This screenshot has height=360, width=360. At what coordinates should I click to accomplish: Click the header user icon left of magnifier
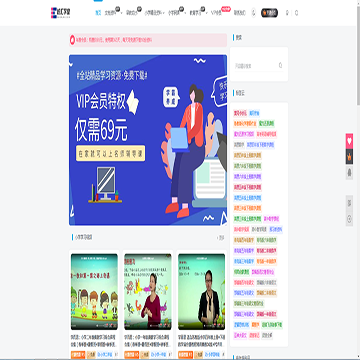coord(287,13)
